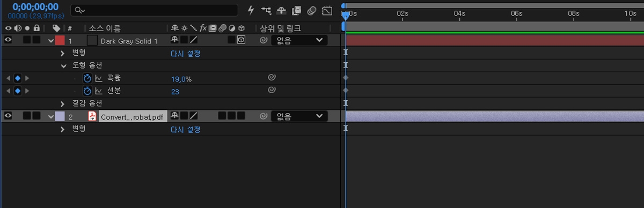Click 선분 property pick whip spiral

[x=272, y=91]
